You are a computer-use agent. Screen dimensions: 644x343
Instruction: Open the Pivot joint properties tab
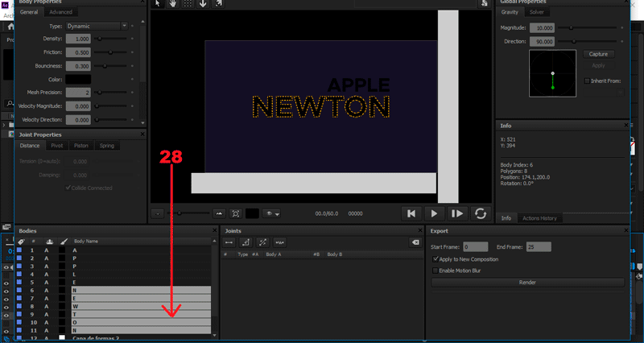[x=57, y=146]
